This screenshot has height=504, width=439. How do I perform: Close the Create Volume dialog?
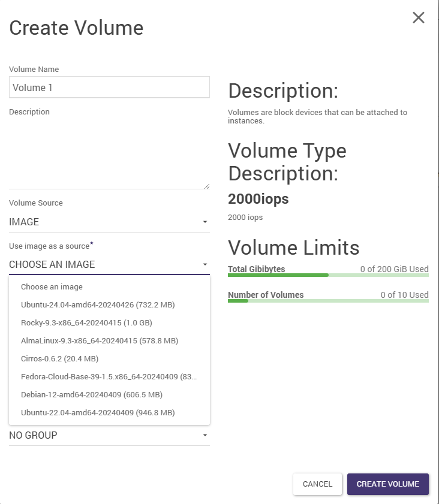pyautogui.click(x=418, y=18)
